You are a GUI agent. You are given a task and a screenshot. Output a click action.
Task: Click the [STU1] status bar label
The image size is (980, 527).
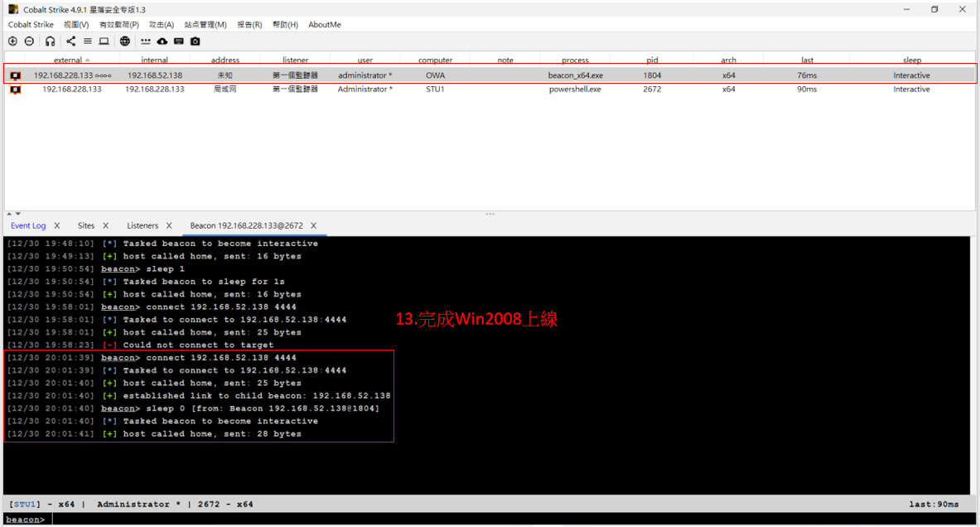point(25,504)
